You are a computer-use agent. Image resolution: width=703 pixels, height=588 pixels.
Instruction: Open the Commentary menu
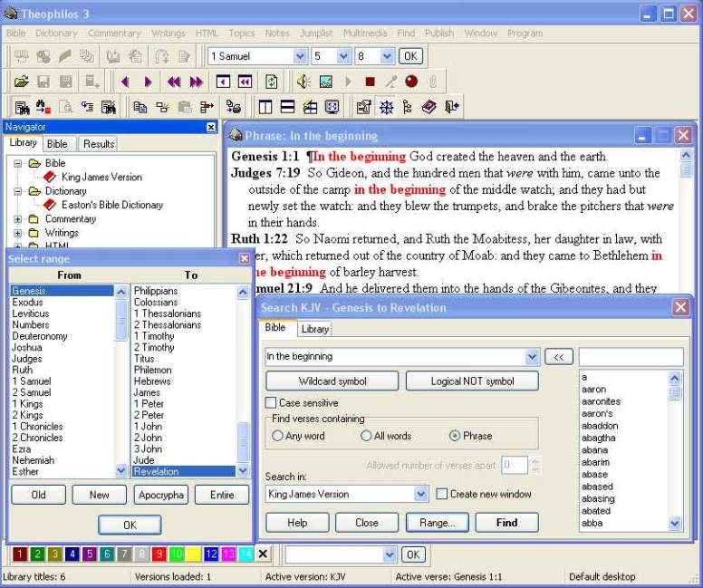pyautogui.click(x=114, y=34)
